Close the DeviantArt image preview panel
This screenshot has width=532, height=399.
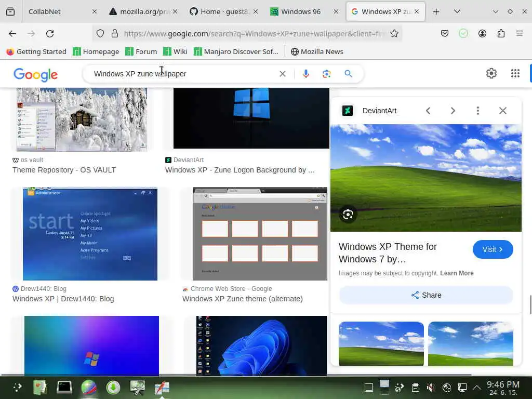click(x=503, y=111)
